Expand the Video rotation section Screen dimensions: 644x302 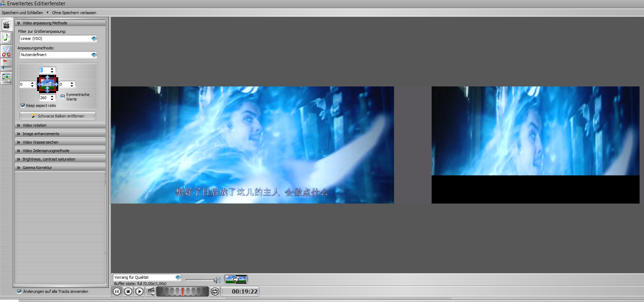pos(60,125)
